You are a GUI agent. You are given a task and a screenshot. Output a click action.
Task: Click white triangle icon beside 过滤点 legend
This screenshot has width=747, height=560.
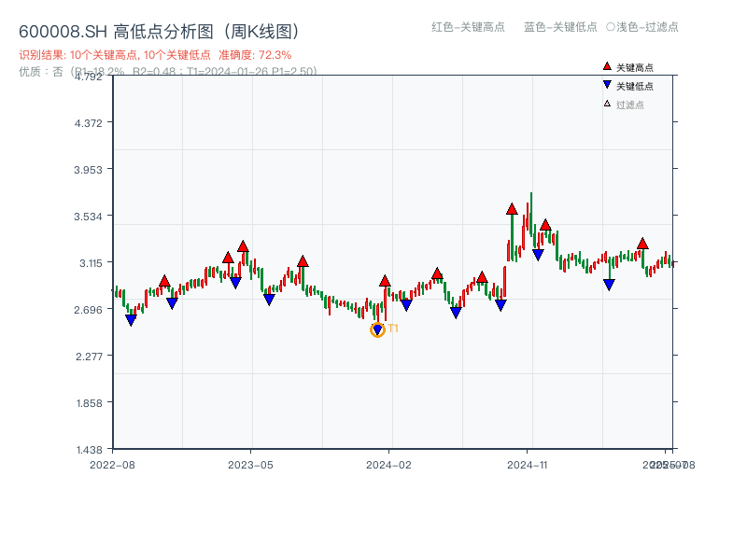[607, 104]
